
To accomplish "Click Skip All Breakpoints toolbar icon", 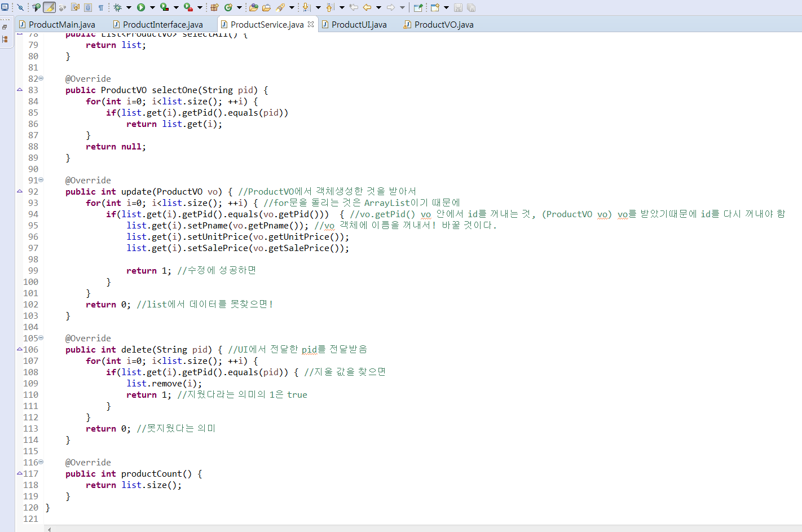I will [20, 7].
